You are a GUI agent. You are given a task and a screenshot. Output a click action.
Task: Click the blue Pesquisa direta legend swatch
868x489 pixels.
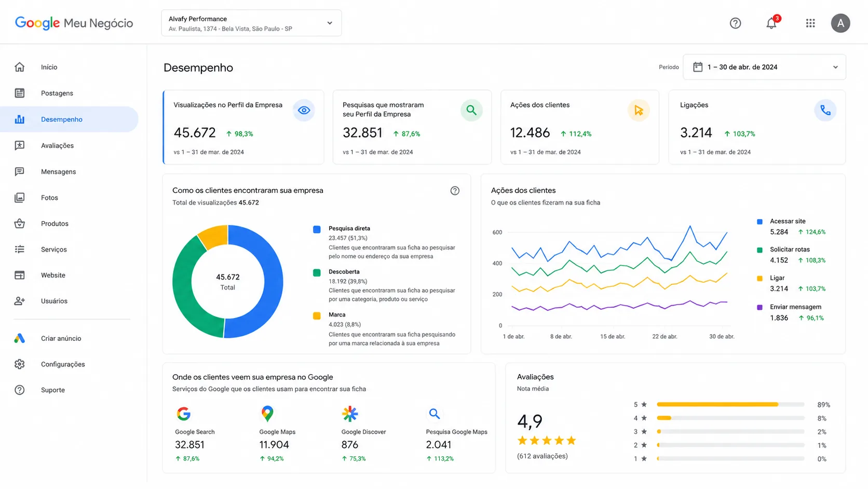click(x=317, y=229)
